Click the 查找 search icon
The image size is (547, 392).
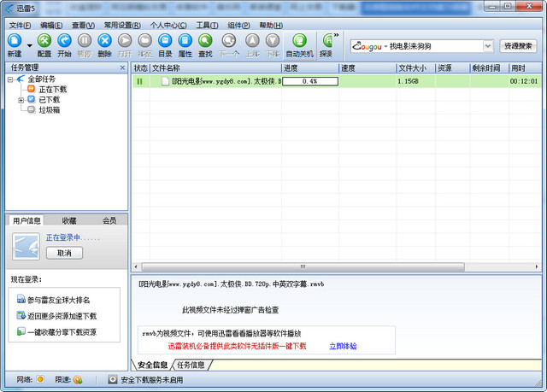[x=205, y=45]
